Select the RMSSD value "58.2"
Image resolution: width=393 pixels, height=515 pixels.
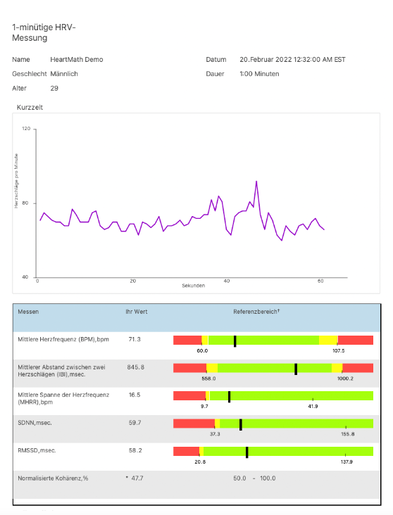click(135, 450)
